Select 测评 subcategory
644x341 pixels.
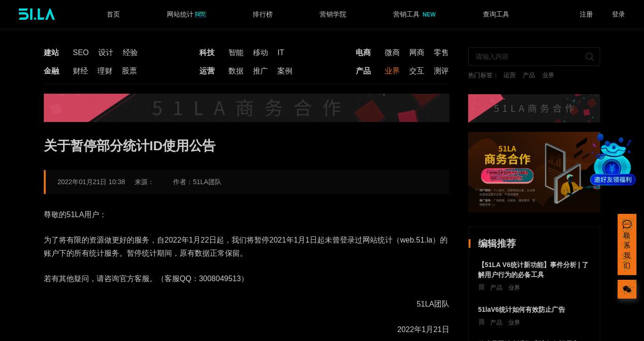click(441, 71)
